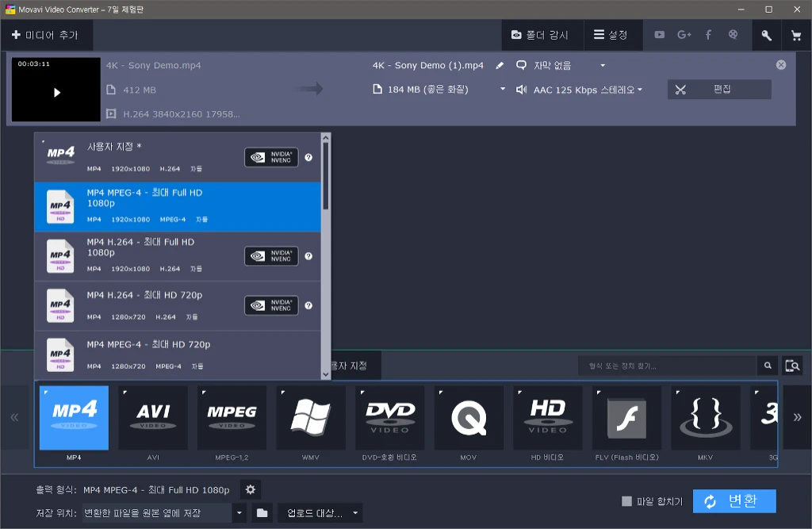Click NVIDIA NVENC badge on H.264 720p preset
The width and height of the screenshot is (812, 529).
[271, 305]
